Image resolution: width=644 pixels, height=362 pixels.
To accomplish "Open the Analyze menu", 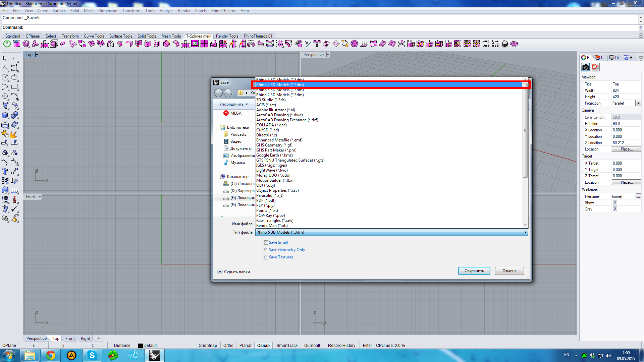I will point(166,11).
